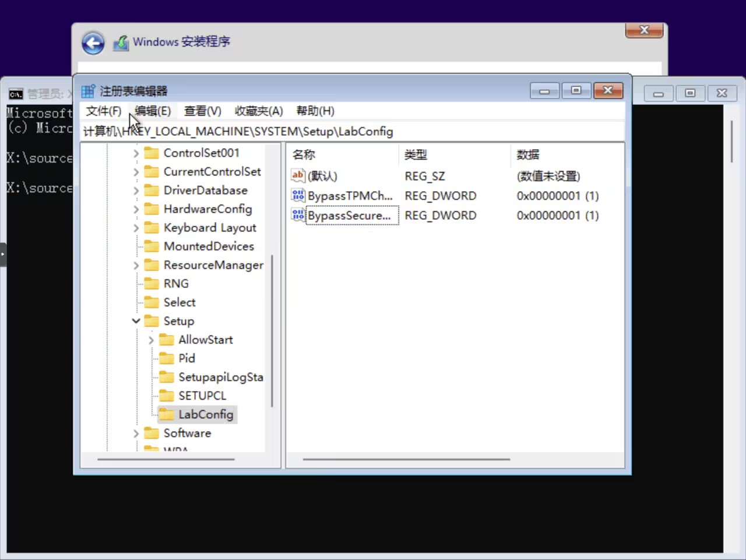Click the tree pane vertical scrollbar
This screenshot has height=560, width=746.
272,331
